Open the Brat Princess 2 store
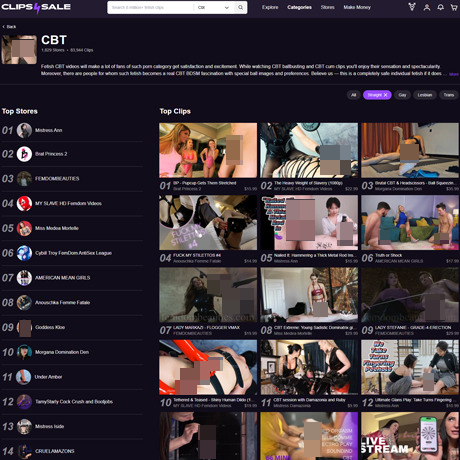 (51, 154)
